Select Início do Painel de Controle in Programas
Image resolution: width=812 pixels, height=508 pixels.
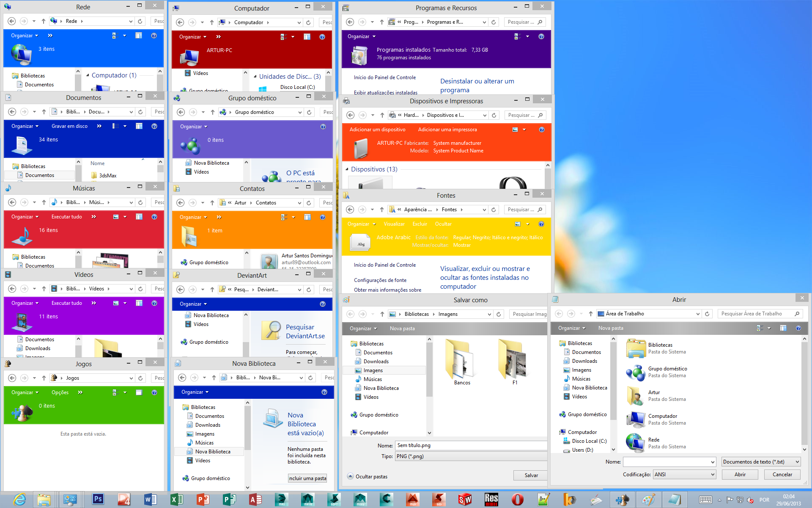click(x=384, y=77)
